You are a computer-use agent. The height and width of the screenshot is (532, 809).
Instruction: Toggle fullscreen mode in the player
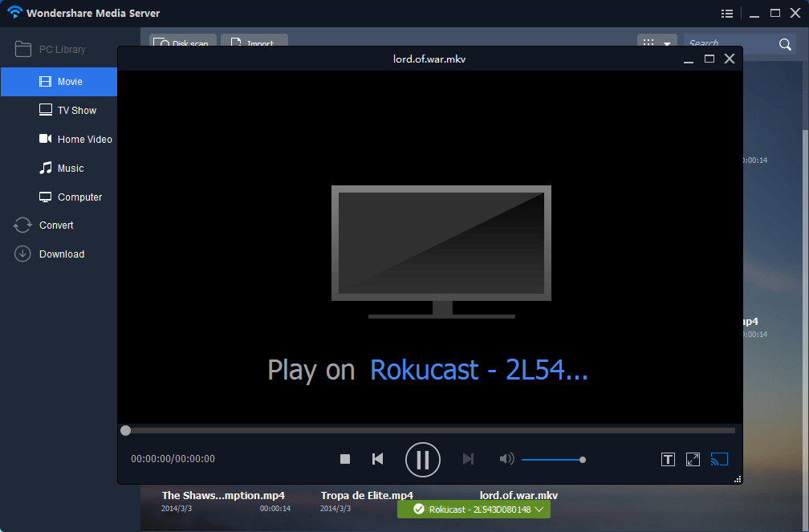click(693, 459)
